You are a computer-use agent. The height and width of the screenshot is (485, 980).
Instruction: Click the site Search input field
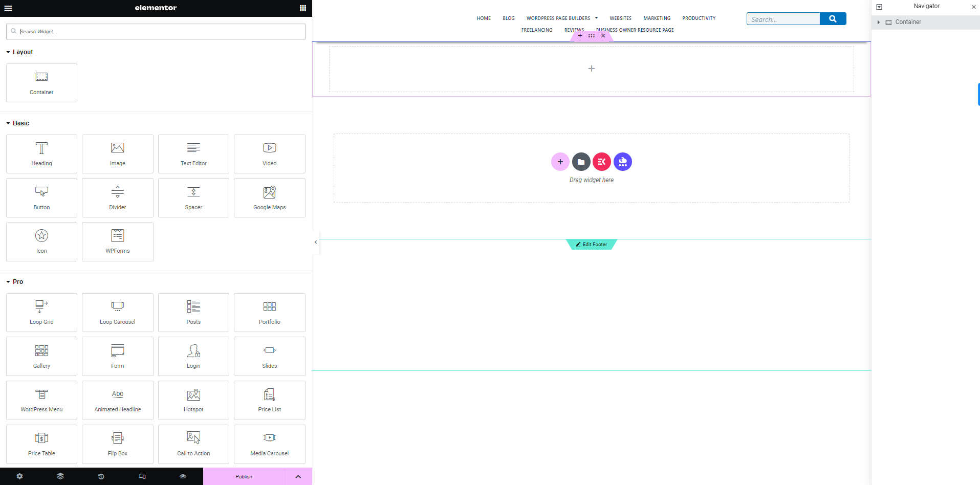click(783, 19)
